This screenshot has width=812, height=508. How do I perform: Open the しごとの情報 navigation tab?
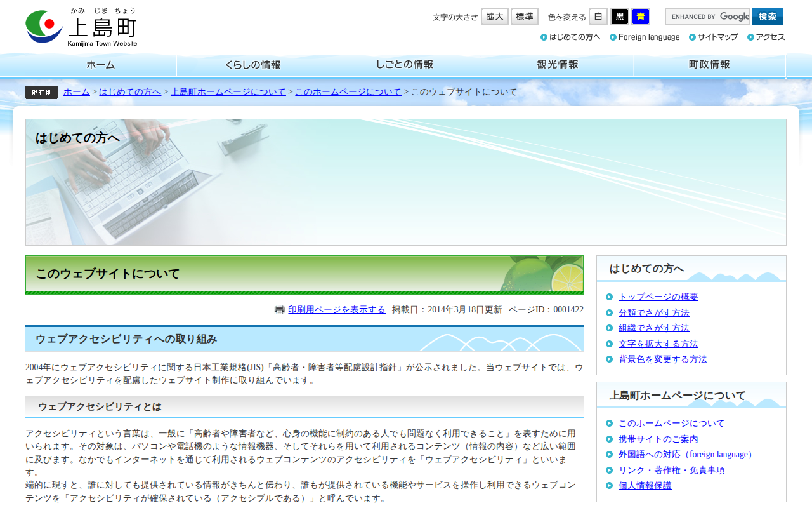[405, 65]
